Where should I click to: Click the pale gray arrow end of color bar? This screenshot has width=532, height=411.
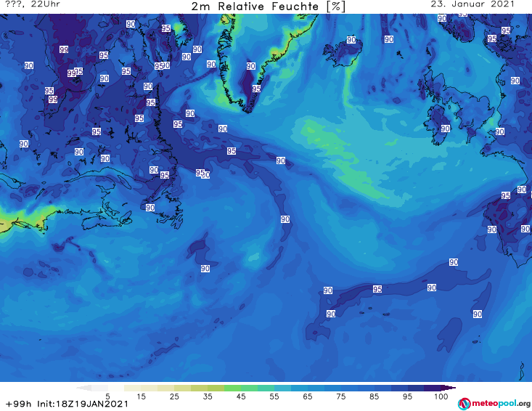coord(83,388)
